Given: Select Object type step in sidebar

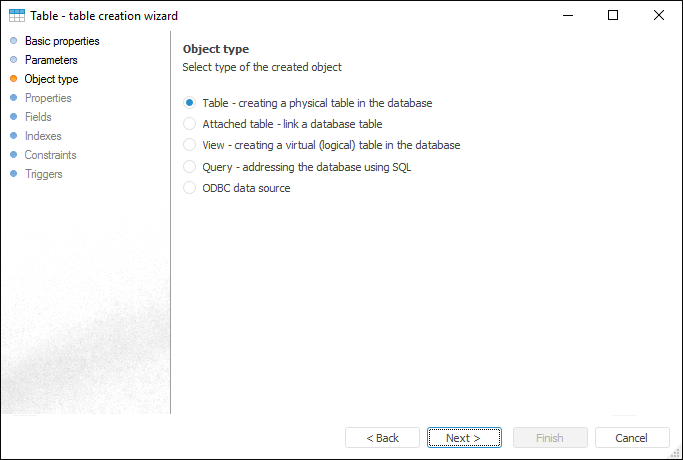Looking at the screenshot, I should (51, 79).
